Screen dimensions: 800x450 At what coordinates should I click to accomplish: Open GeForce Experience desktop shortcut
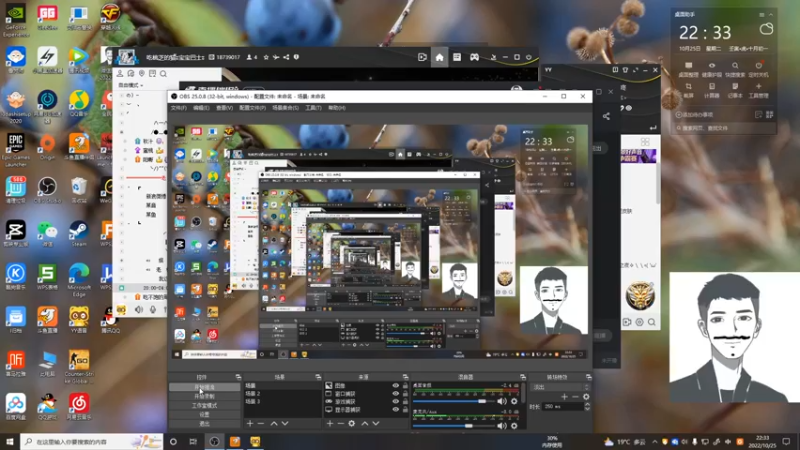pos(15,21)
